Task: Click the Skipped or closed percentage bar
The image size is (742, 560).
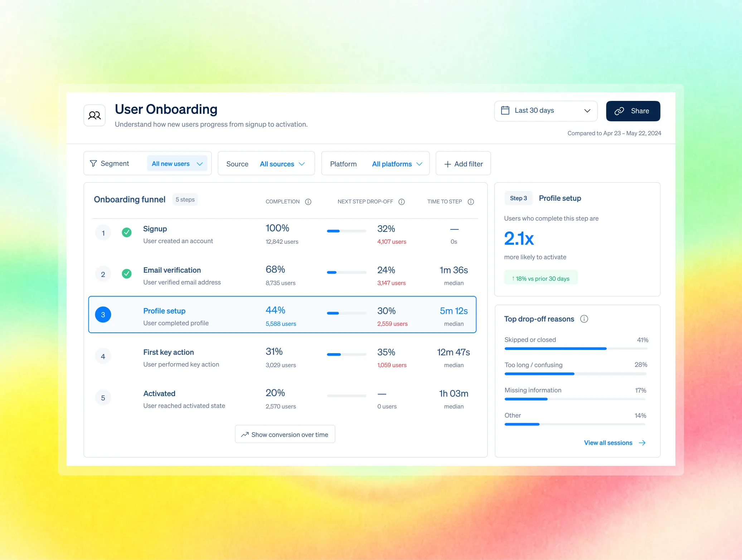Action: pyautogui.click(x=576, y=349)
